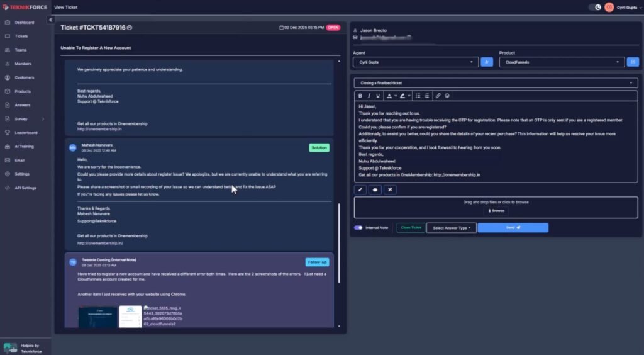The width and height of the screenshot is (644, 355).
Task: Insert a bulleted list in reply
Action: [x=418, y=96]
